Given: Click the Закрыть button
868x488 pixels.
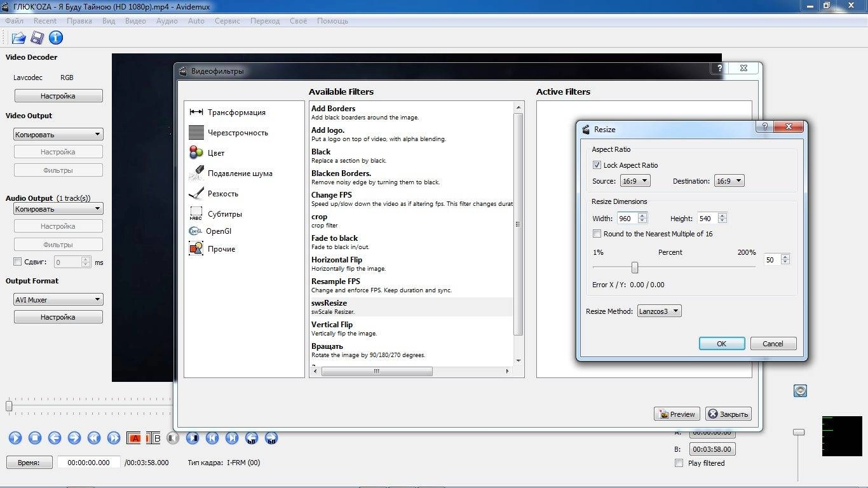Looking at the screenshot, I should 728,414.
